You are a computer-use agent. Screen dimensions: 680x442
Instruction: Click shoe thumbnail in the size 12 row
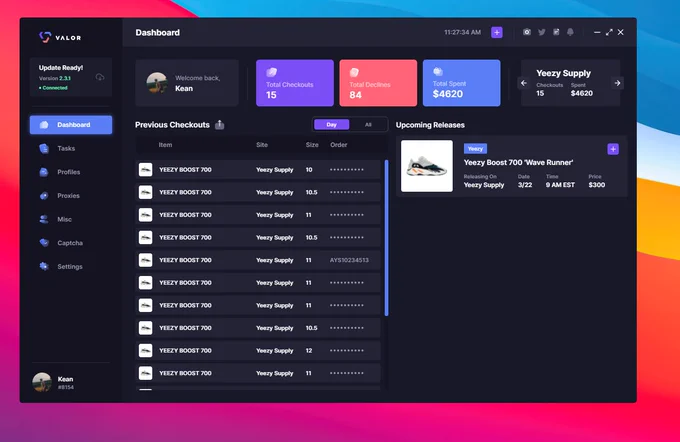pyautogui.click(x=145, y=350)
